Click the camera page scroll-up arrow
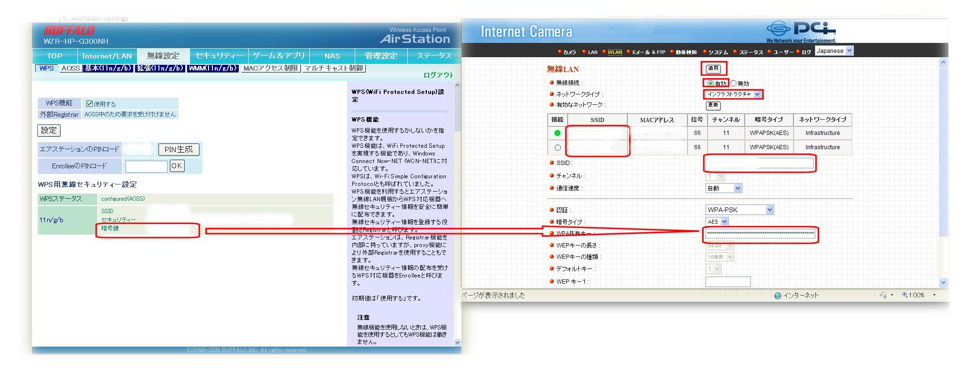Viewport: 980px width, 380px height. tap(943, 62)
